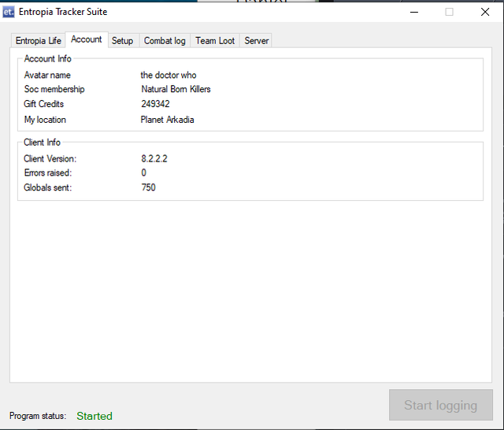Switch to the Entropia Life tab

[39, 41]
